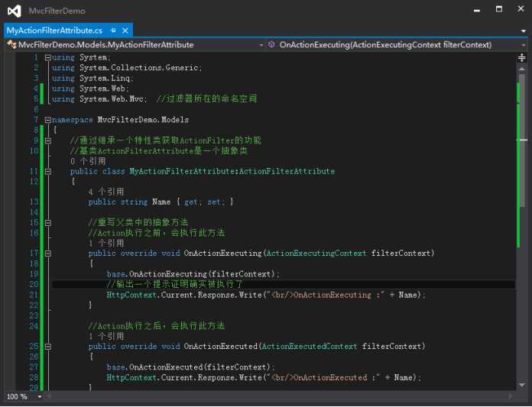
Task: Collapse the comment block at line 9
Action: coord(48,141)
